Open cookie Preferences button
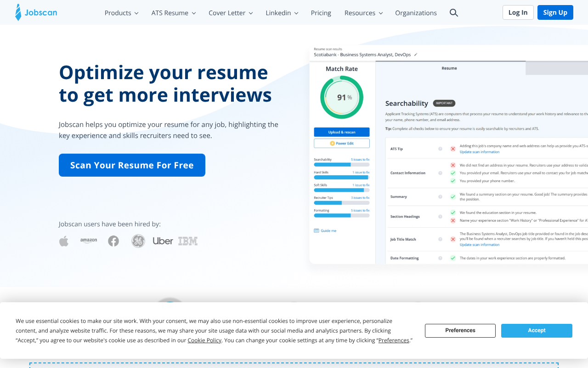This screenshot has width=588, height=368. point(460,330)
